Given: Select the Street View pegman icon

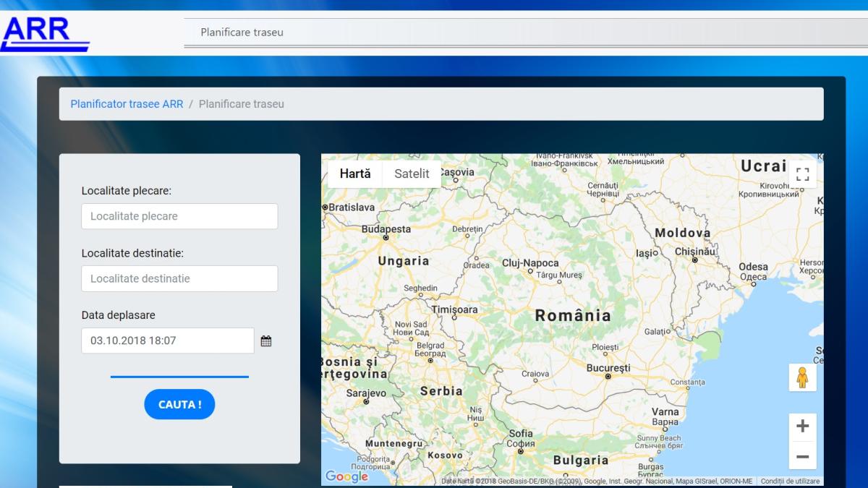Looking at the screenshot, I should (802, 377).
